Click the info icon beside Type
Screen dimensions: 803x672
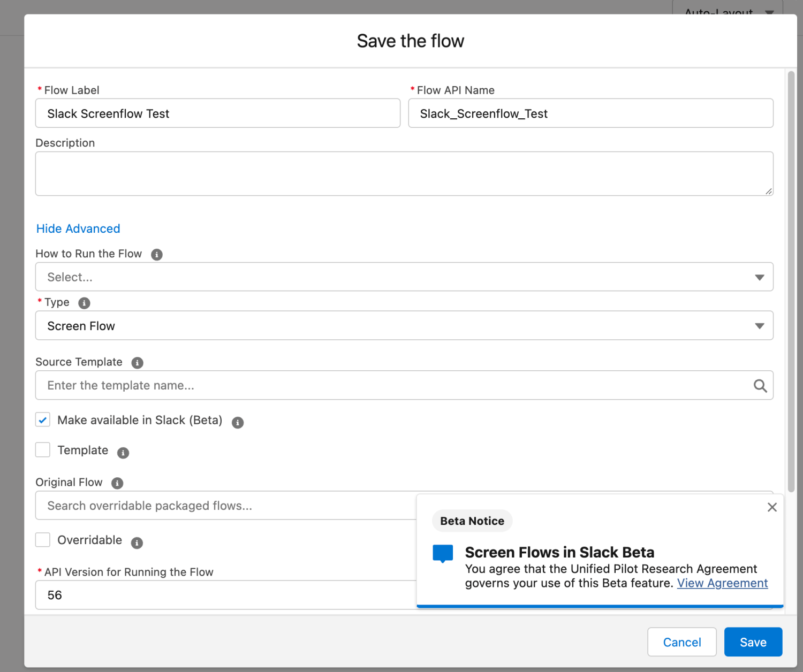(x=84, y=303)
